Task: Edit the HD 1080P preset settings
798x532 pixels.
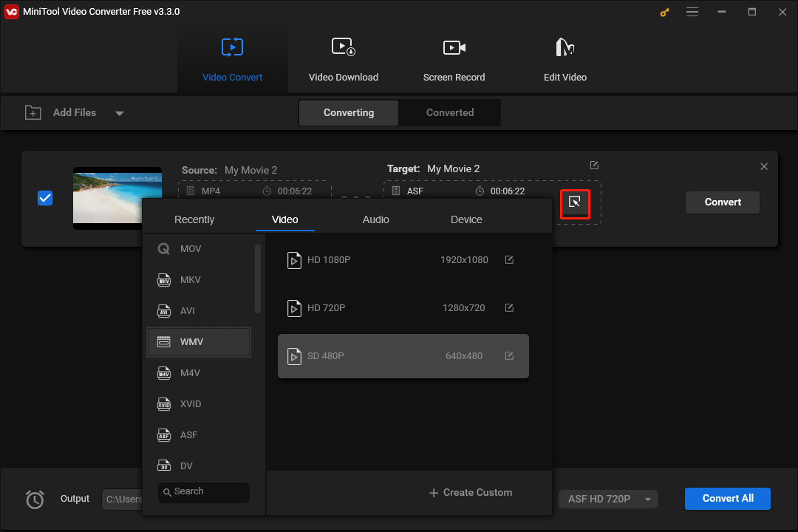Action: pyautogui.click(x=509, y=259)
